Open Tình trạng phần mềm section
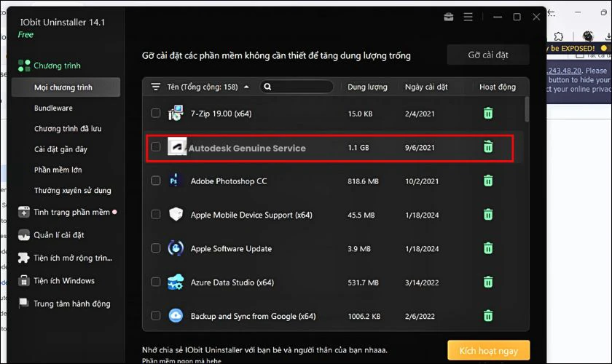The image size is (612, 364). click(x=71, y=213)
